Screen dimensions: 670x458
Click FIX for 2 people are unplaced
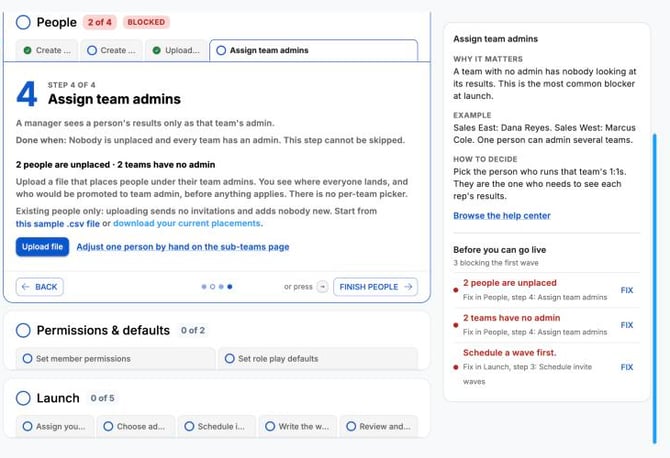pos(627,290)
